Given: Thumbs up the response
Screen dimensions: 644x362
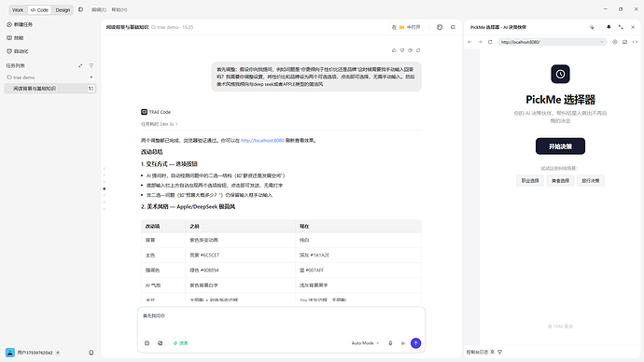Looking at the screenshot, I should click(x=394, y=50).
